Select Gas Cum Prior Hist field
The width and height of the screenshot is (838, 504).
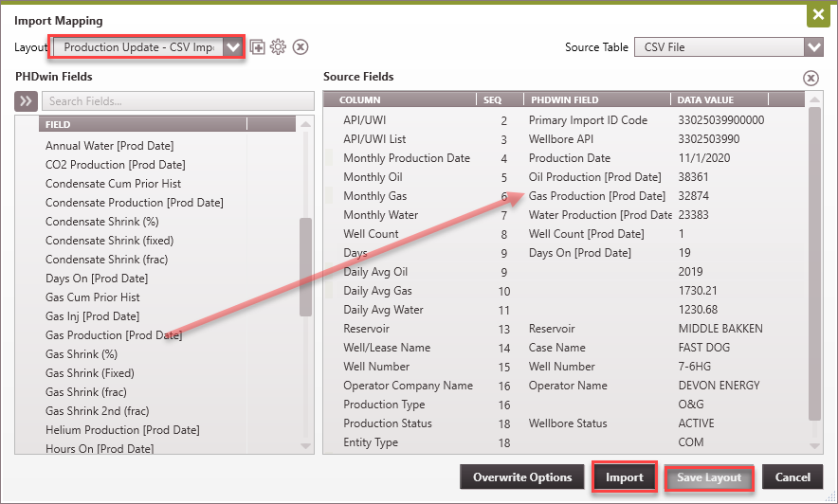tap(93, 297)
